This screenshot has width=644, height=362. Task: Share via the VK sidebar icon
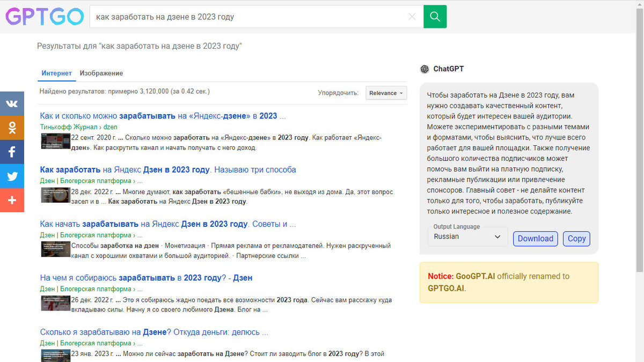coord(12,104)
